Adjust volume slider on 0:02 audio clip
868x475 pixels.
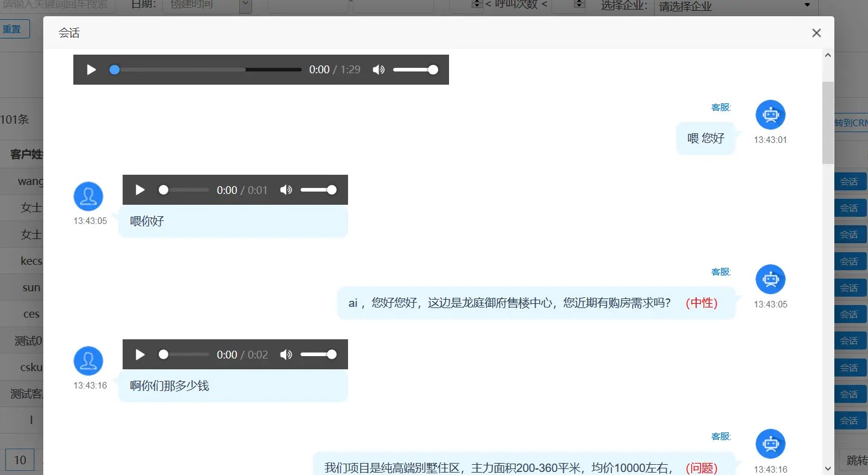coord(319,354)
